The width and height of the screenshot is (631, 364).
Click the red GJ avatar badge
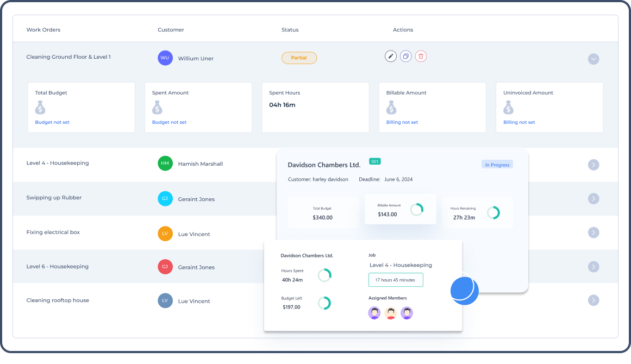pyautogui.click(x=165, y=267)
